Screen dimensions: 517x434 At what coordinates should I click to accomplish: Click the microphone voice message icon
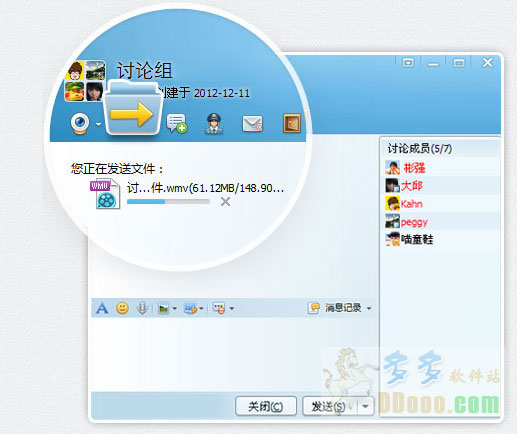coord(142,308)
